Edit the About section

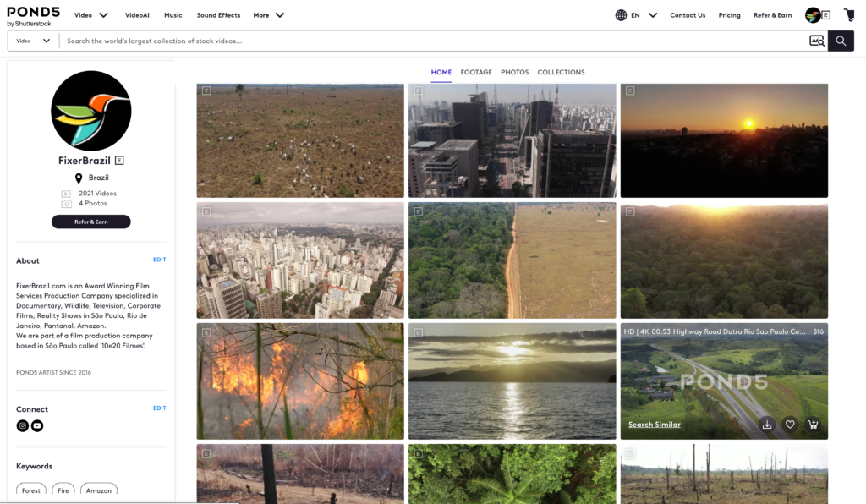point(160,260)
